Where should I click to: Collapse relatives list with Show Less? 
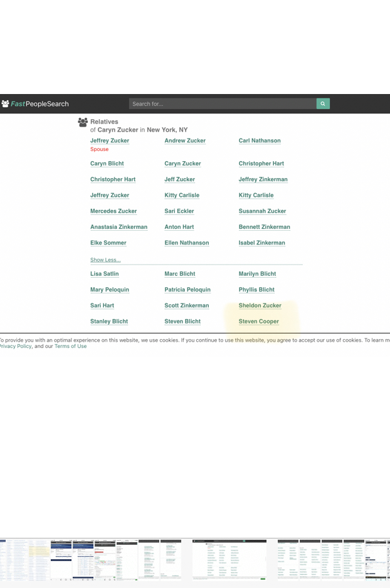point(105,260)
